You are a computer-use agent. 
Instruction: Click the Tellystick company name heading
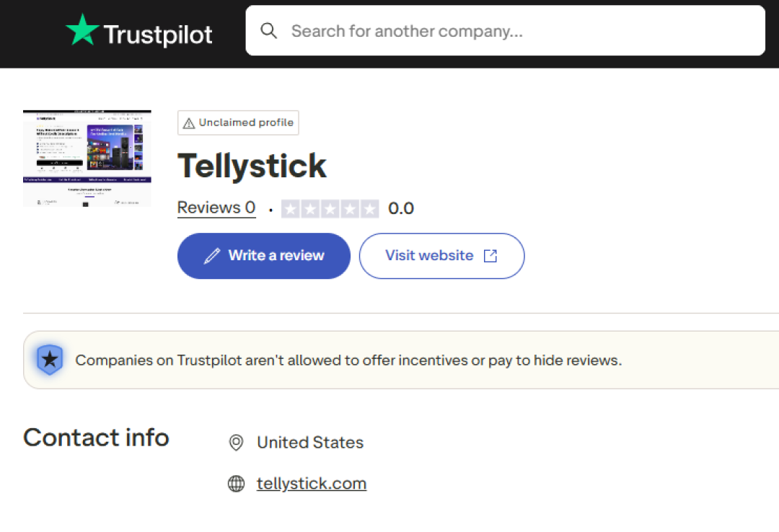(252, 166)
